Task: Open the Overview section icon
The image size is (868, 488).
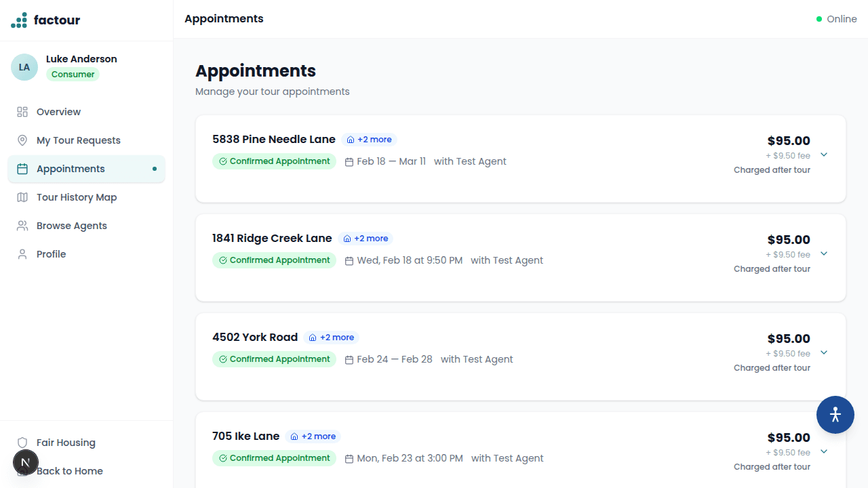Action: coord(22,112)
